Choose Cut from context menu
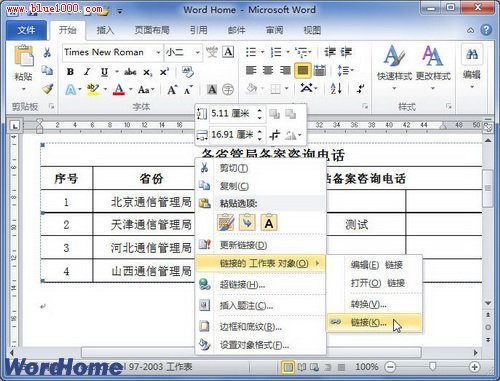Screen dimensions: 500x381 260,168
